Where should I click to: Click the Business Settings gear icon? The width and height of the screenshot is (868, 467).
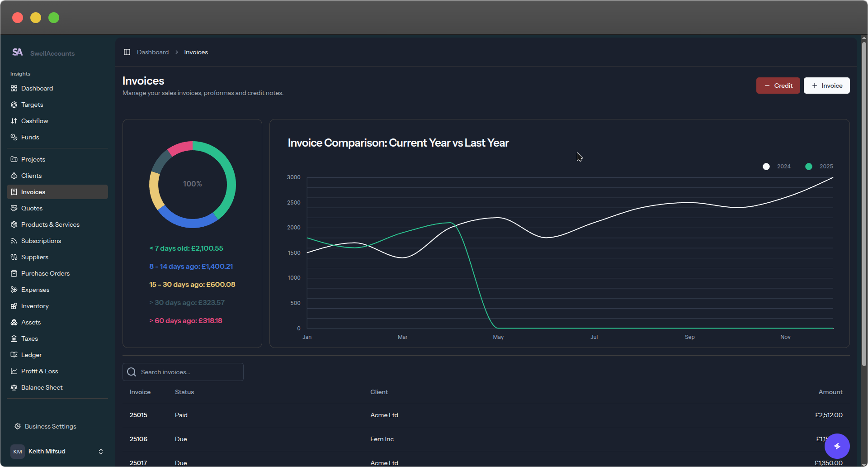click(18, 426)
